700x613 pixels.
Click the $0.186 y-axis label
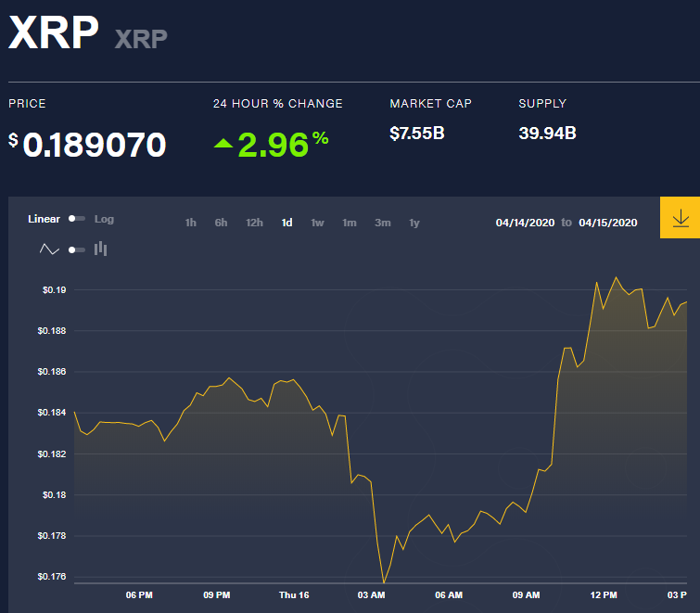(x=52, y=372)
